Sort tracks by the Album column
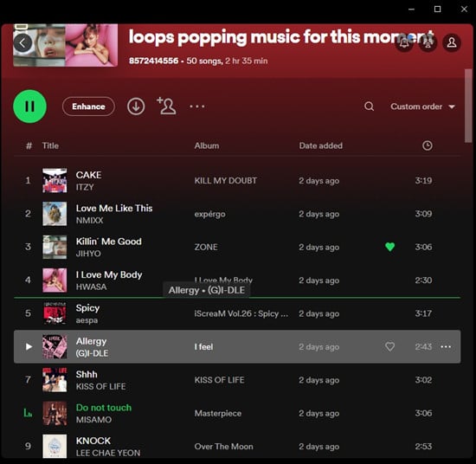 tap(207, 145)
